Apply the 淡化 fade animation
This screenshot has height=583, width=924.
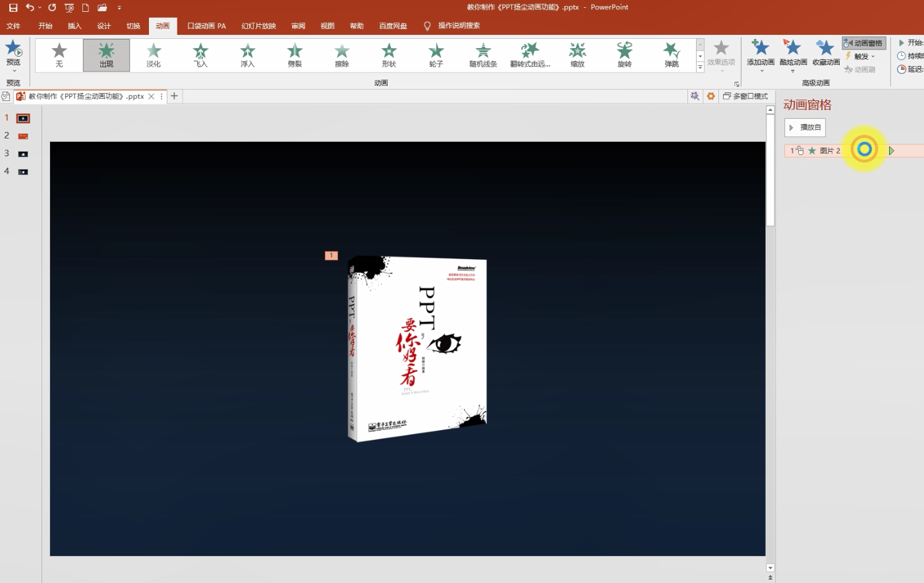(x=154, y=55)
